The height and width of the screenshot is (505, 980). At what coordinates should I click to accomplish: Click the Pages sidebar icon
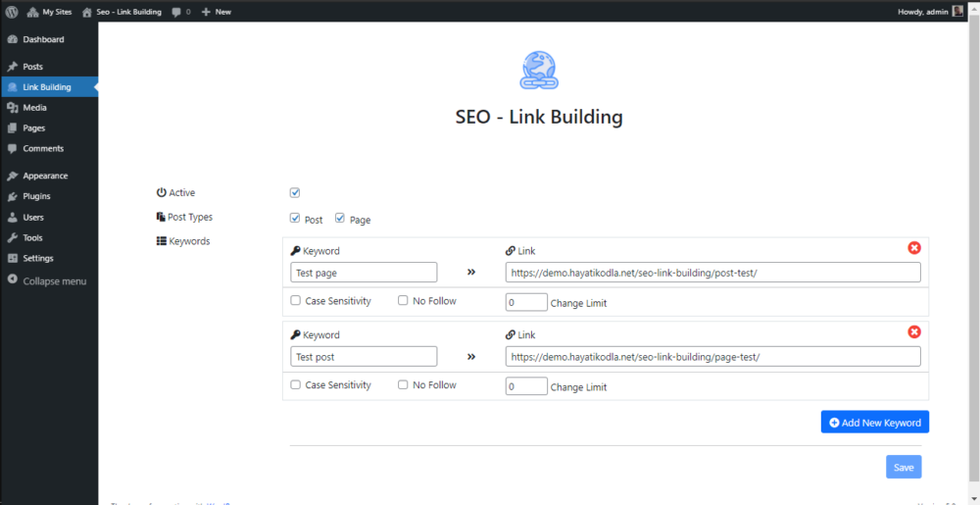[12, 128]
